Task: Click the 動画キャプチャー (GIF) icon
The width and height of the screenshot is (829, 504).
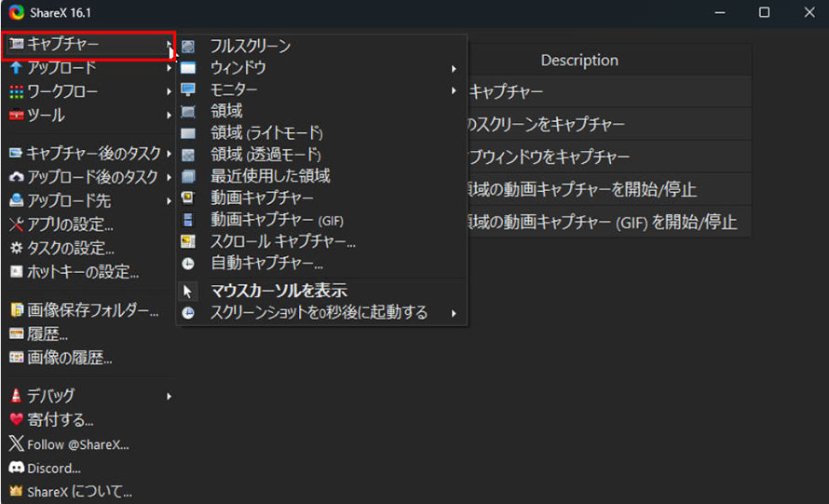Action: pos(188,220)
